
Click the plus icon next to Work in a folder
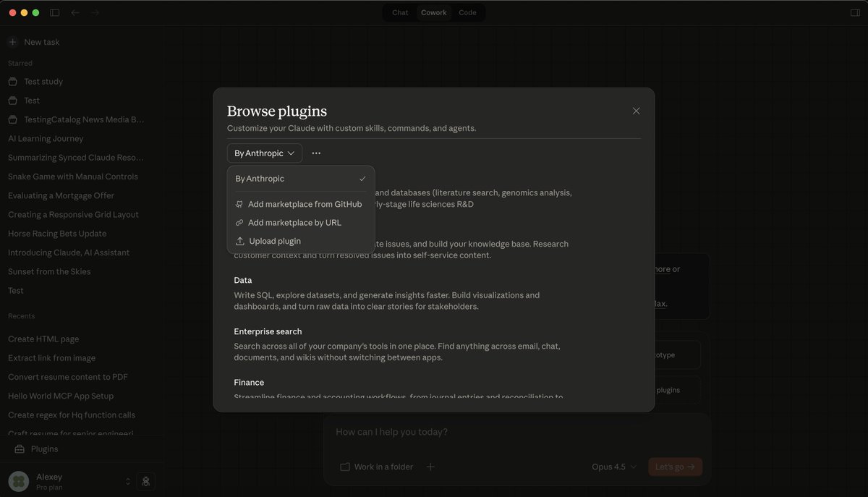(x=430, y=467)
